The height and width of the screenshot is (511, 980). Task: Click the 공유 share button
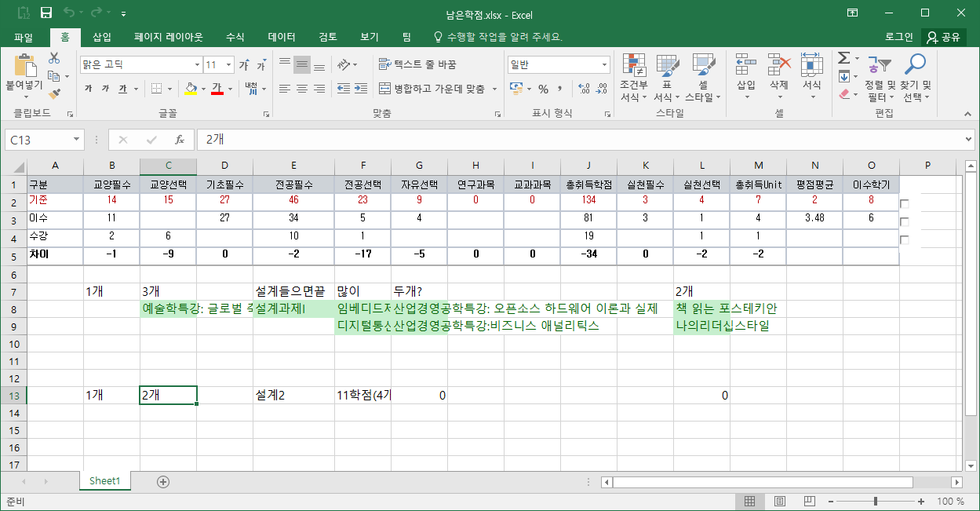pos(944,37)
